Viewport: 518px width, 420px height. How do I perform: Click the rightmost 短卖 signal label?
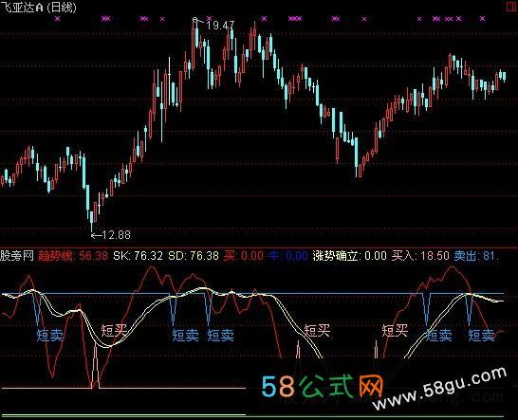481,336
